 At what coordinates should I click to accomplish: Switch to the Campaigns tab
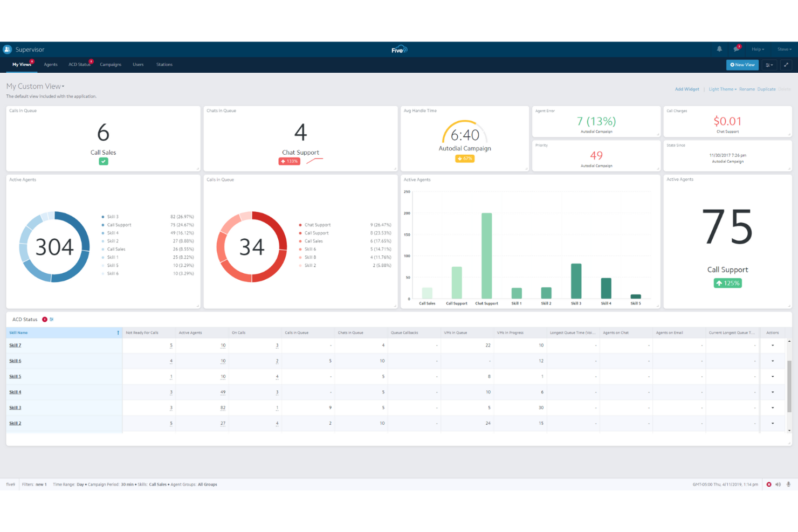point(111,65)
